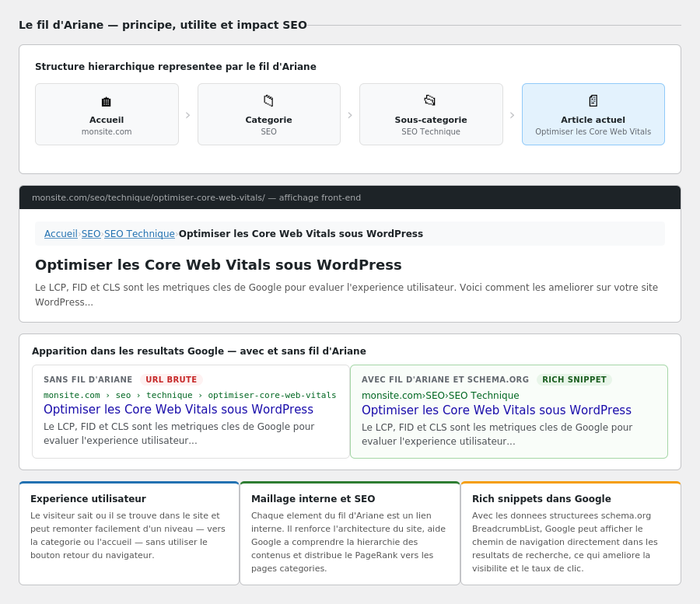The image size is (700, 604).
Task: Click the blue result title in the rich snippet card
Action: 496,410
